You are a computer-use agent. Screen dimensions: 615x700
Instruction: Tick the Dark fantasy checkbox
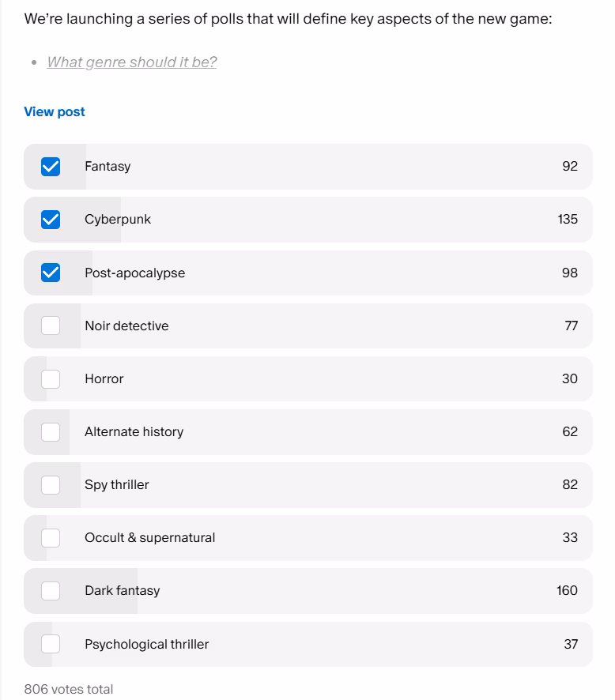click(51, 590)
